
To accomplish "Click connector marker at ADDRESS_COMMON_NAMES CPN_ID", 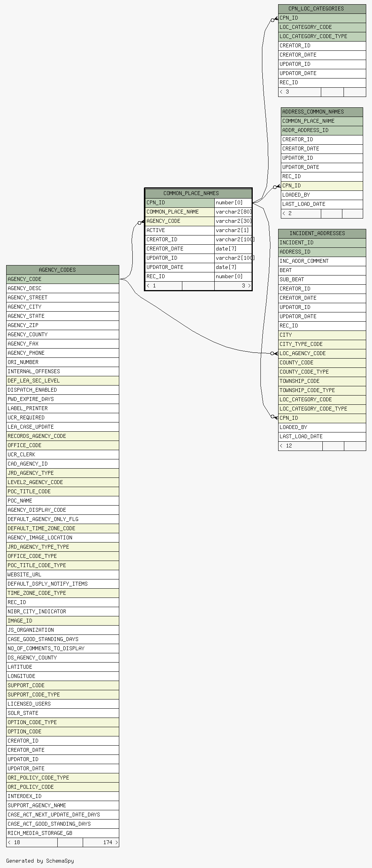I will tap(276, 187).
